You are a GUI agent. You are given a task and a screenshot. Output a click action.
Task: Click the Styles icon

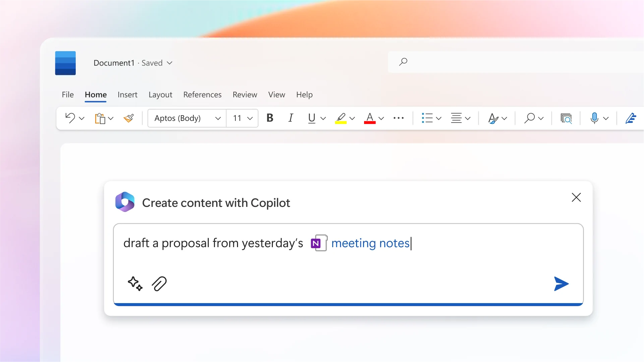493,118
